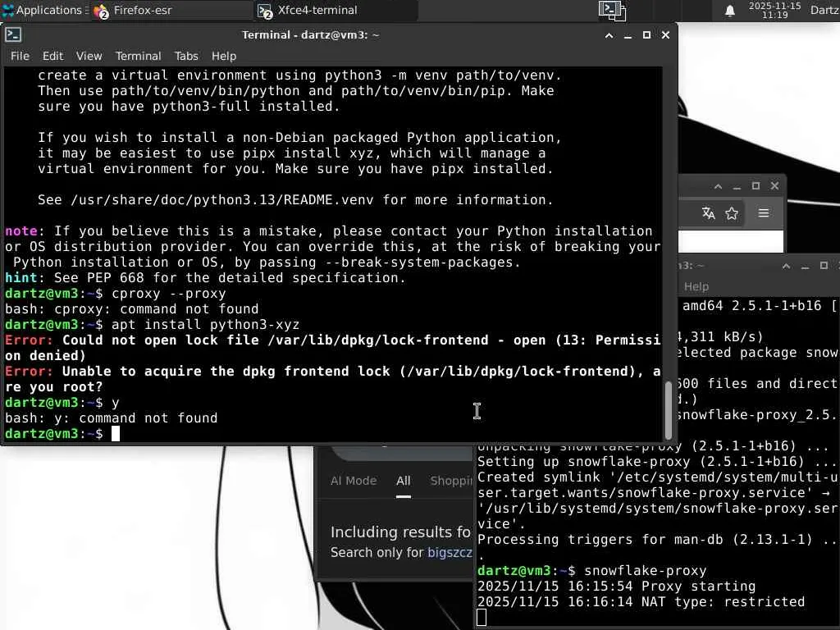
Task: Click the pink 'note' label in terminal output
Action: coord(21,231)
